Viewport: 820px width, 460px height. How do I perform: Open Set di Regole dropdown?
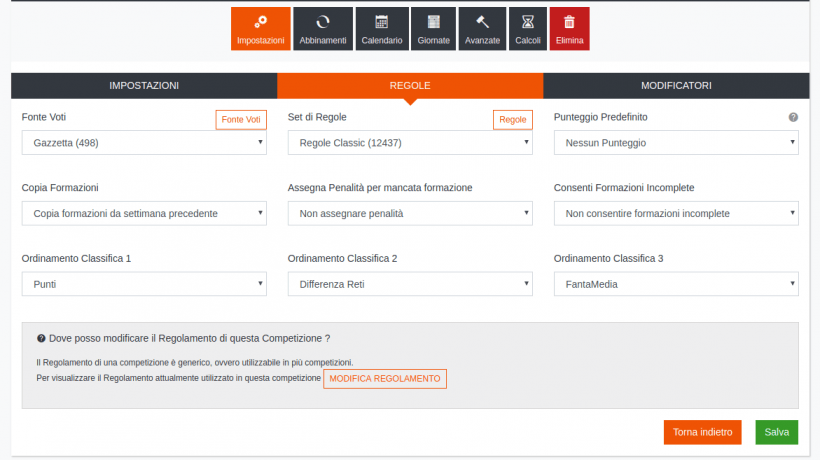[410, 143]
